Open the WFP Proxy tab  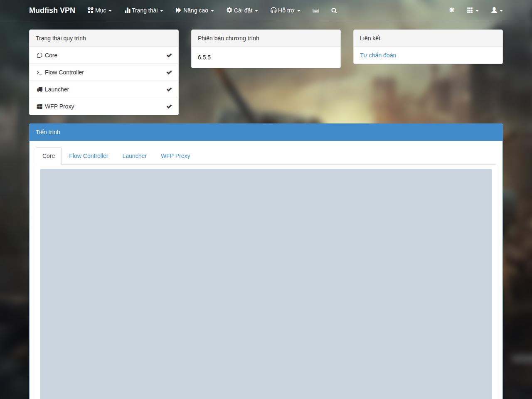175,156
